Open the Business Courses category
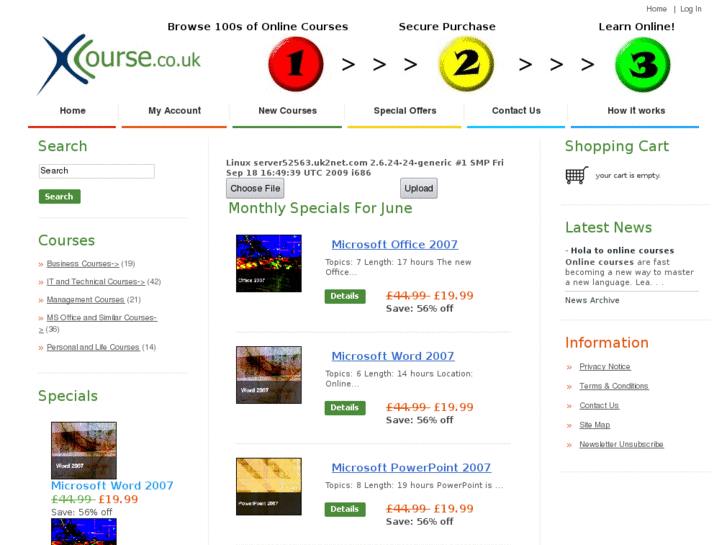 83,263
